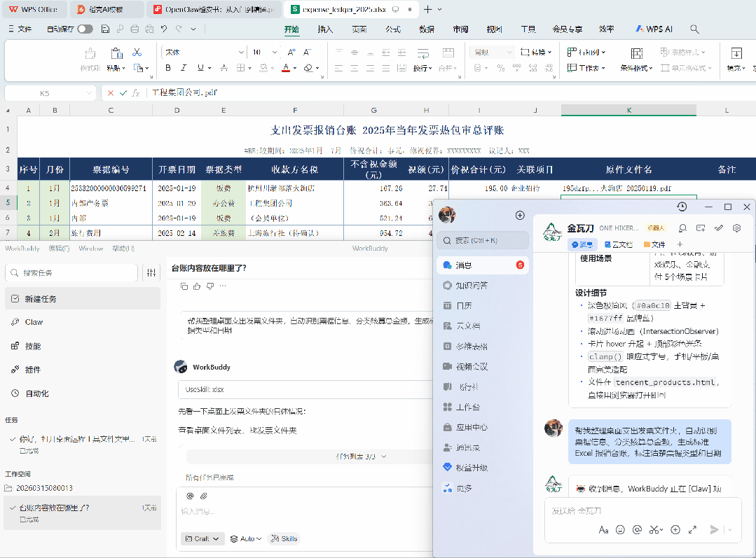Screen dimensions: 756x558
Task: Switch to the Insert ribbon tab
Action: (325, 29)
